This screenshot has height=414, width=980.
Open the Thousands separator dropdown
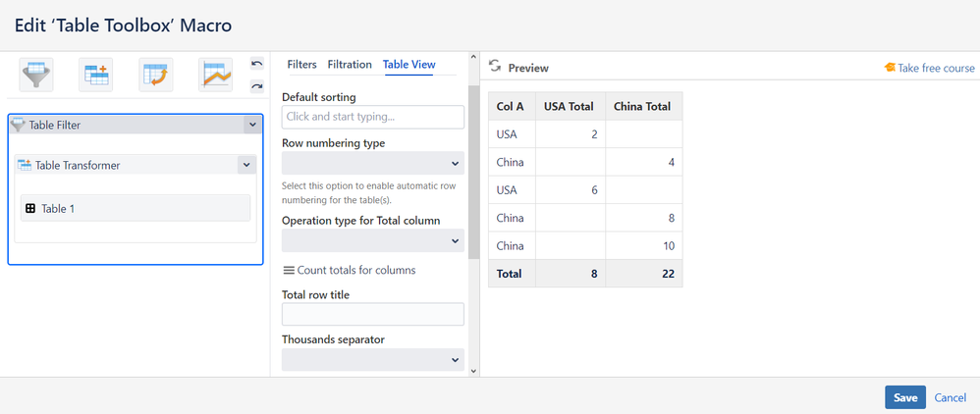(373, 360)
